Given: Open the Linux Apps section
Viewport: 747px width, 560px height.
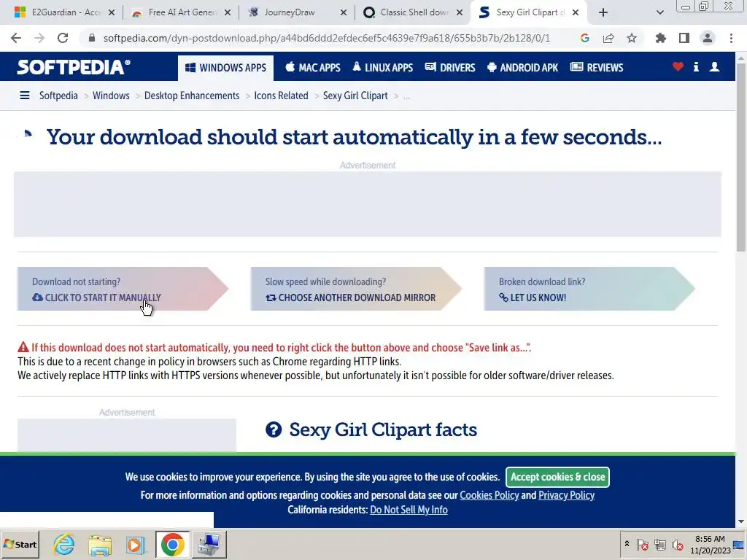Looking at the screenshot, I should click(x=382, y=68).
